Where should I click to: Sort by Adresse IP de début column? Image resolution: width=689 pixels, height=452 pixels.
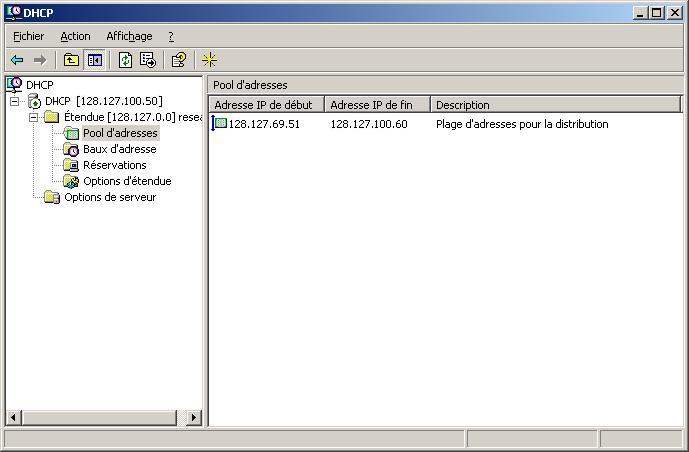click(267, 105)
